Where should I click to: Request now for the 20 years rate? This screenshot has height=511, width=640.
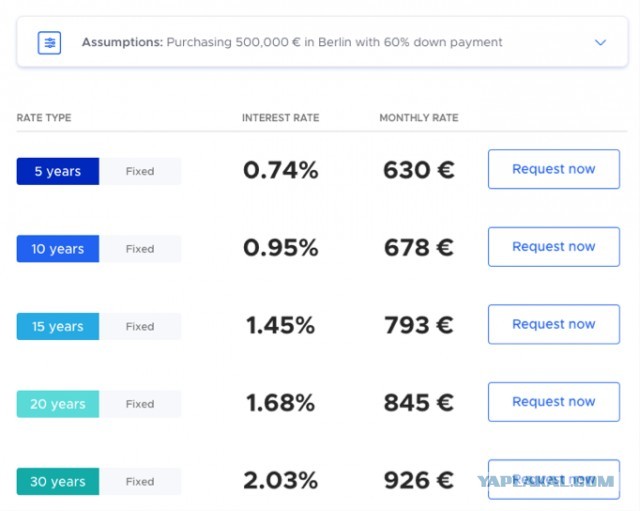click(553, 402)
